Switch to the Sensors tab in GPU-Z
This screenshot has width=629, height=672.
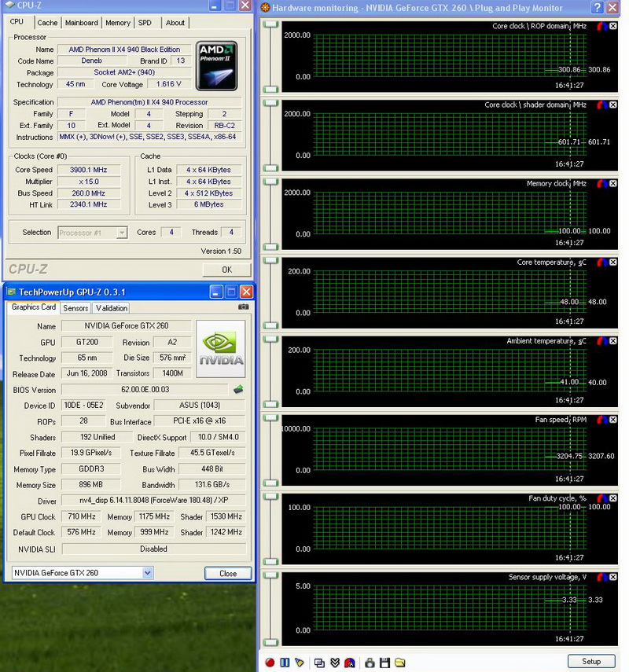pyautogui.click(x=75, y=308)
